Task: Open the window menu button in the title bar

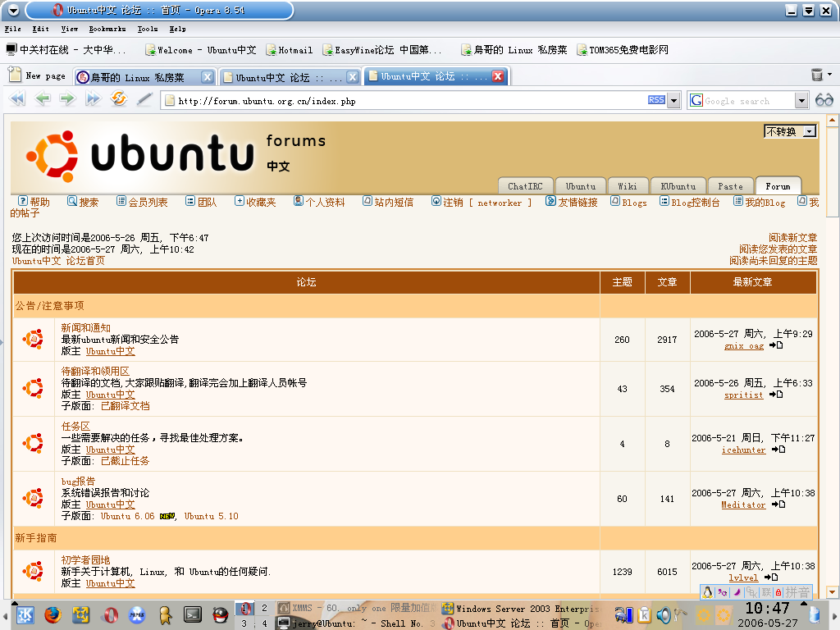Action: pyautogui.click(x=14, y=10)
